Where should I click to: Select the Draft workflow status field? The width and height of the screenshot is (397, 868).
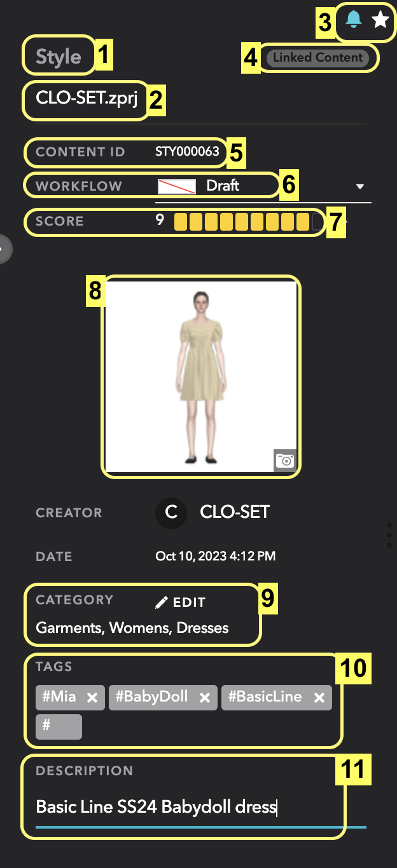[x=263, y=186]
